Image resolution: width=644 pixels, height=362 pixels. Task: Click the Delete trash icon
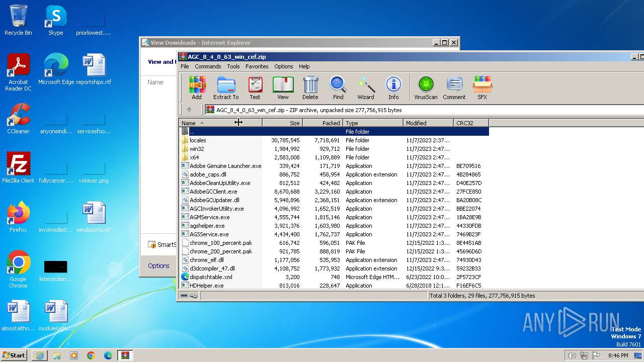point(310,88)
